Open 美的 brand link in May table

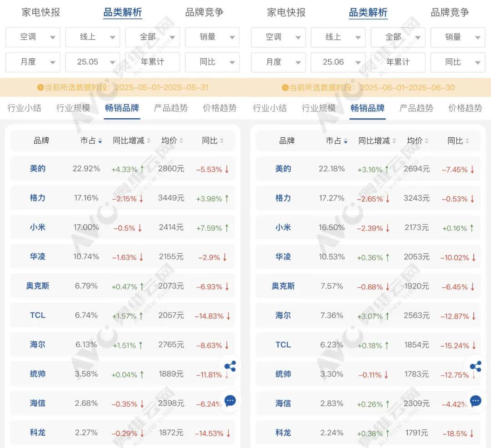pyautogui.click(x=38, y=169)
